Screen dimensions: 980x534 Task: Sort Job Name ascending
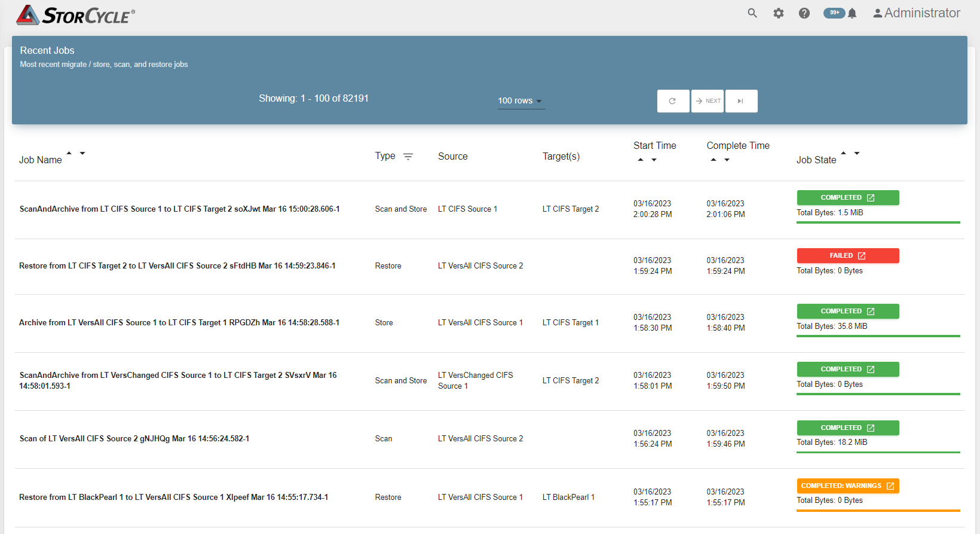coord(69,153)
